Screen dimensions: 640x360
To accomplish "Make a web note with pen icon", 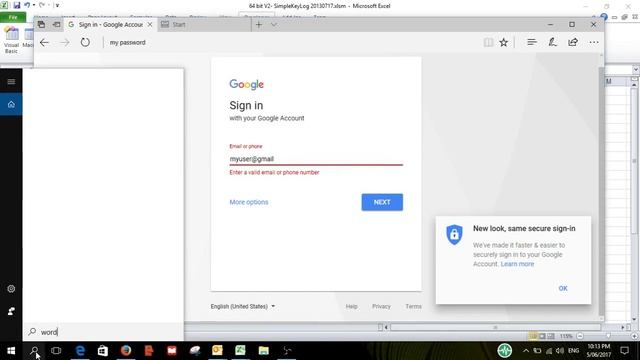I will (x=552, y=42).
